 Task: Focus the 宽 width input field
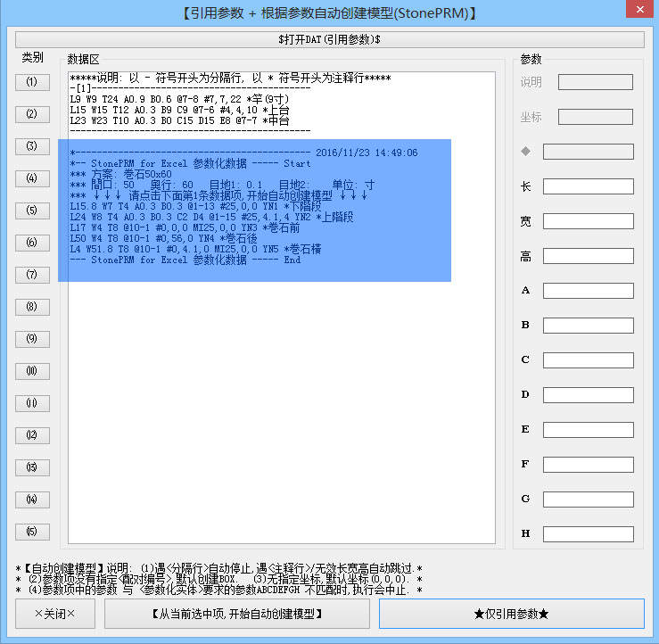(589, 221)
